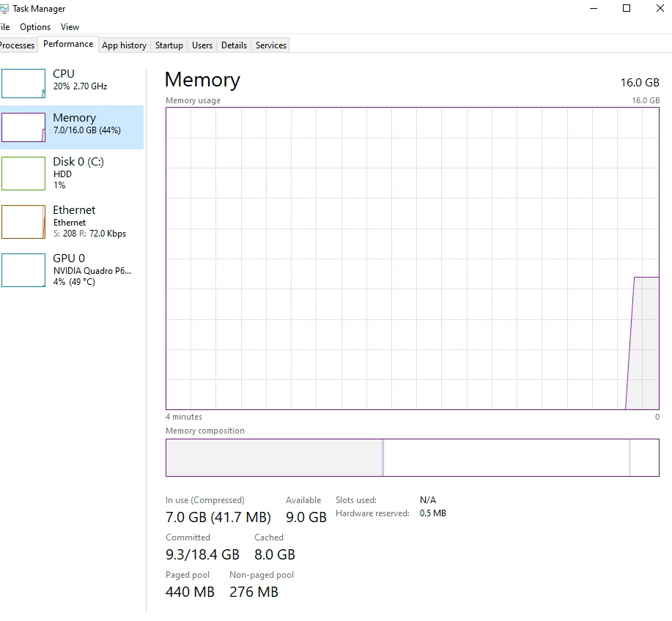Open the File menu

(4, 27)
